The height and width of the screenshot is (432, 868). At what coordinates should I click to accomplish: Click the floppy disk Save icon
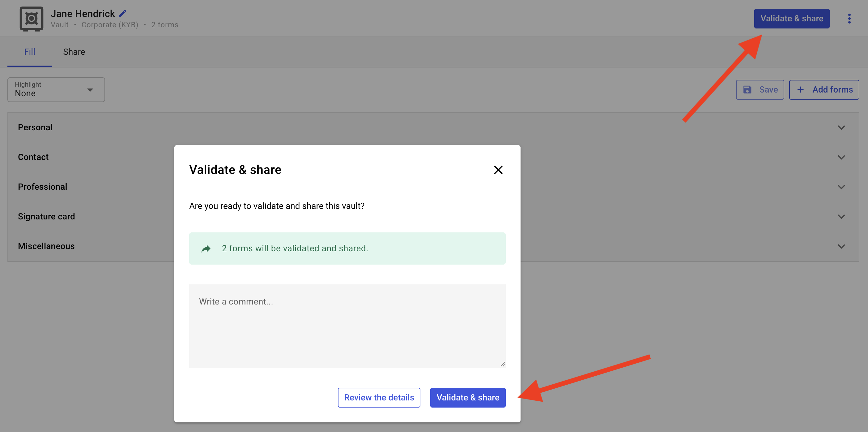click(x=747, y=90)
